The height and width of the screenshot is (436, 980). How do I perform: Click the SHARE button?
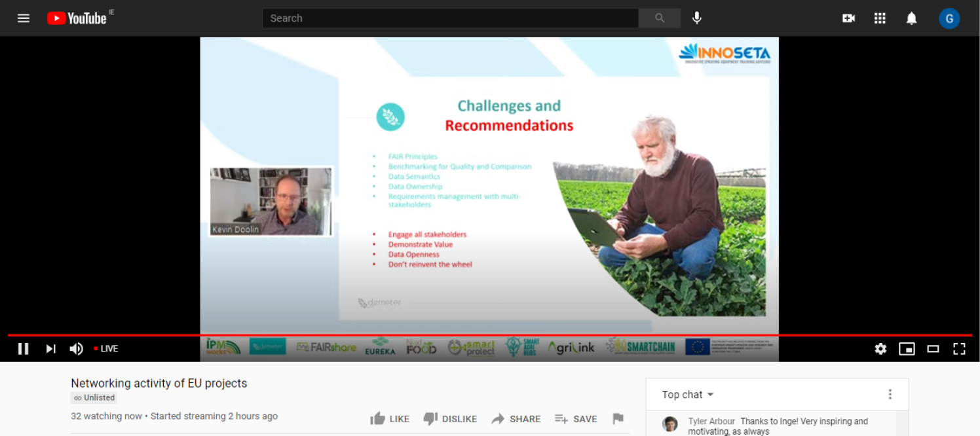(x=516, y=419)
